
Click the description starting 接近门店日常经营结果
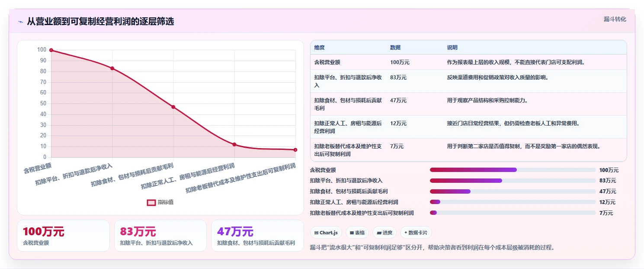(x=513, y=123)
